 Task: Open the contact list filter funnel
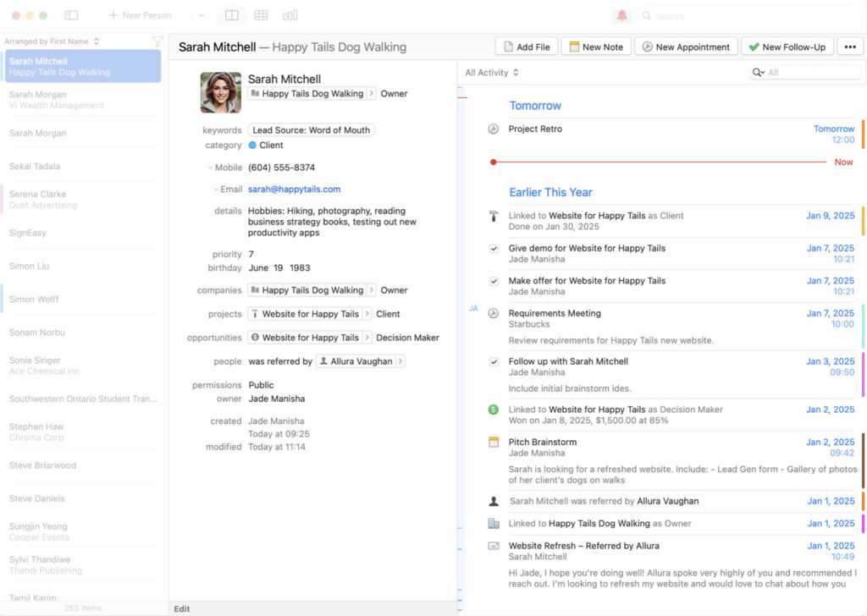coord(157,41)
